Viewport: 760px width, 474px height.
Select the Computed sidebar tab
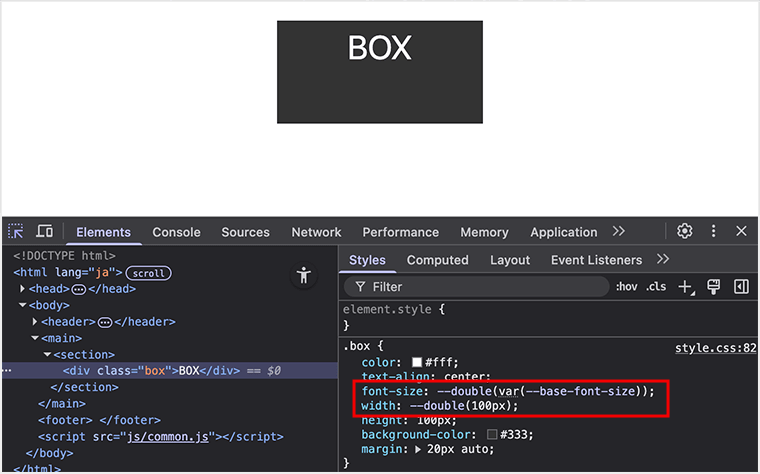pyautogui.click(x=437, y=260)
